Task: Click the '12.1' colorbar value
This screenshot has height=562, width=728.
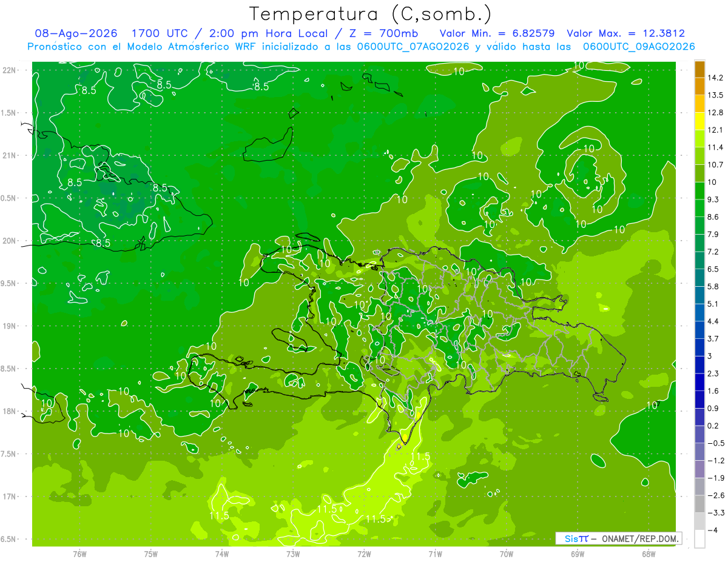Action: click(x=716, y=130)
